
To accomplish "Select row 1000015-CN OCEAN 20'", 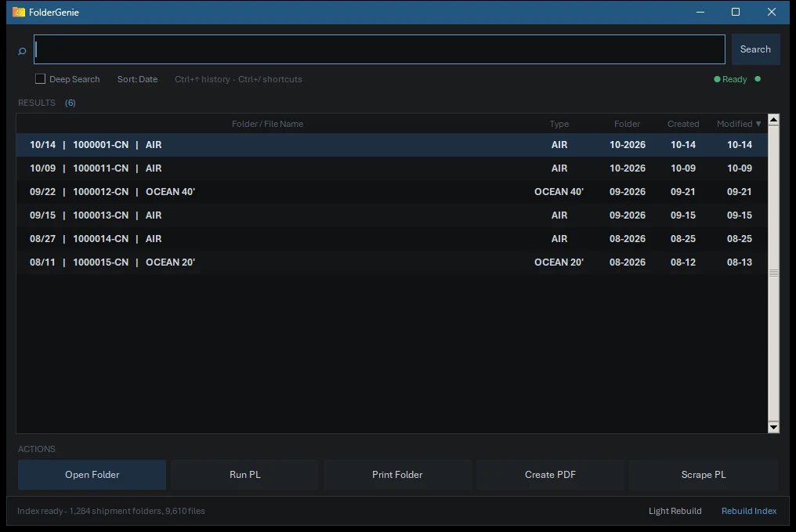I will (392, 262).
